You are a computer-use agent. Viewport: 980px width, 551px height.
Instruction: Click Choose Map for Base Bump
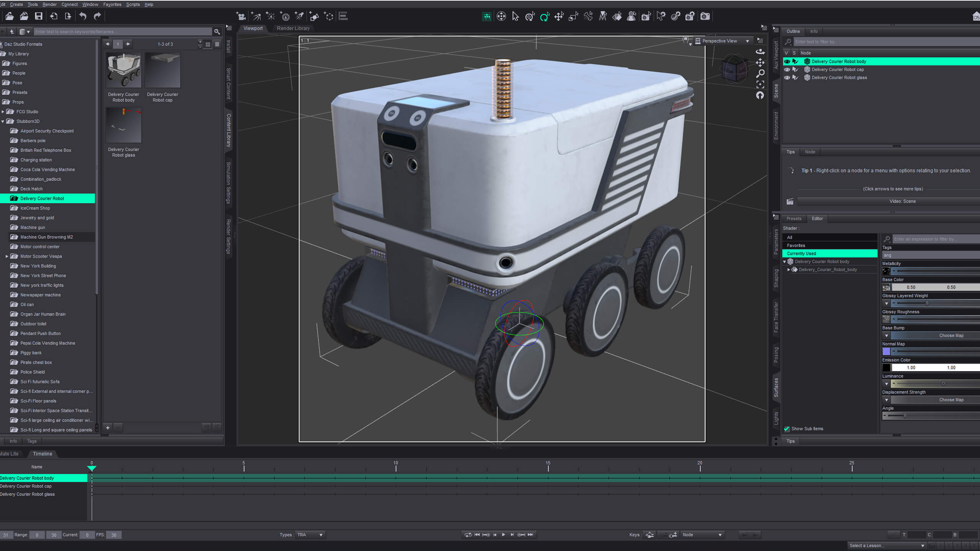point(951,336)
